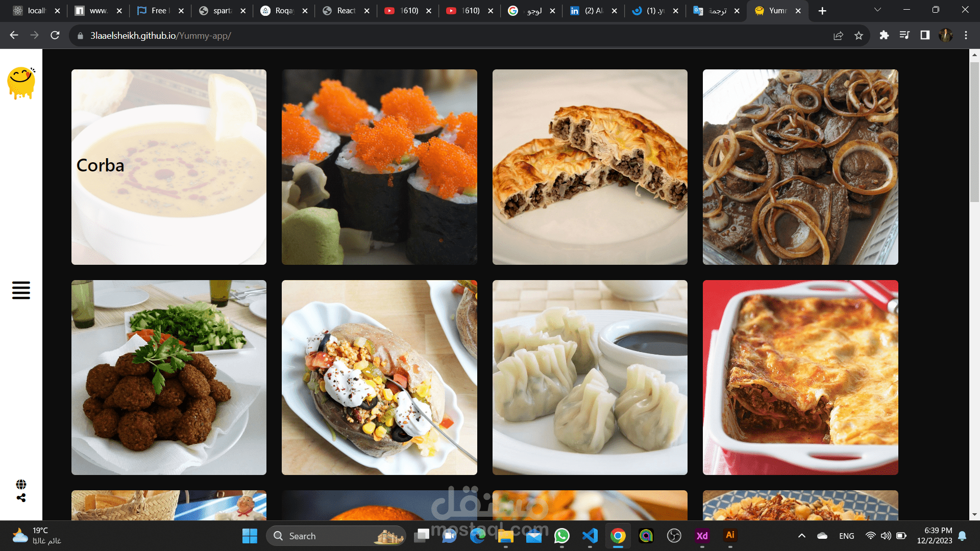Click the share page icon in address bar
The image size is (980, 551).
(x=838, y=36)
